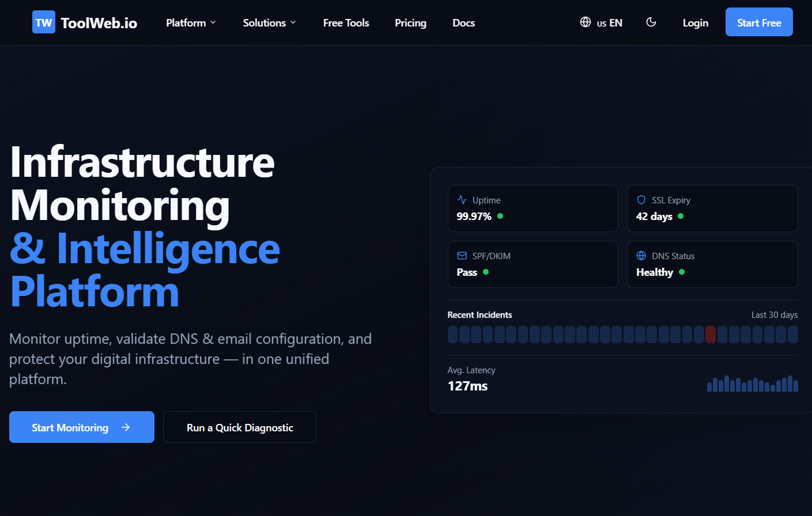Click the SSL Expiry shield icon
Screen dimensions: 812x516
tap(641, 199)
